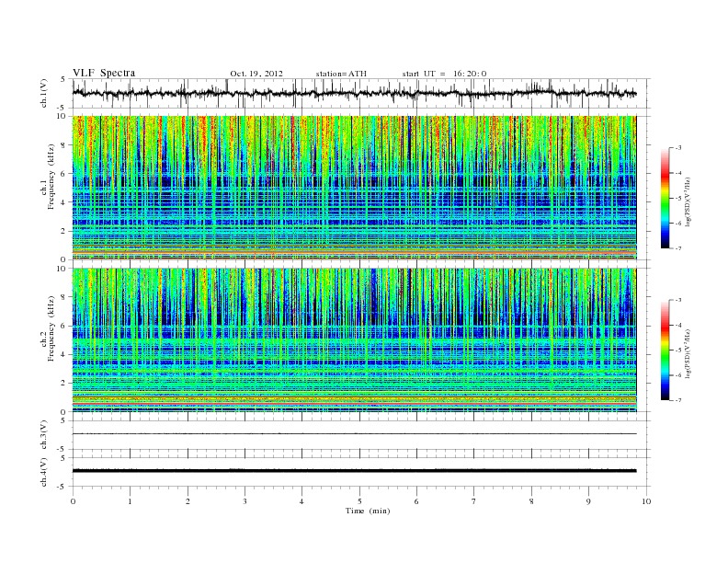
Task: Click the '4' kHz tick on ch.2 spectrogram
Action: point(64,354)
